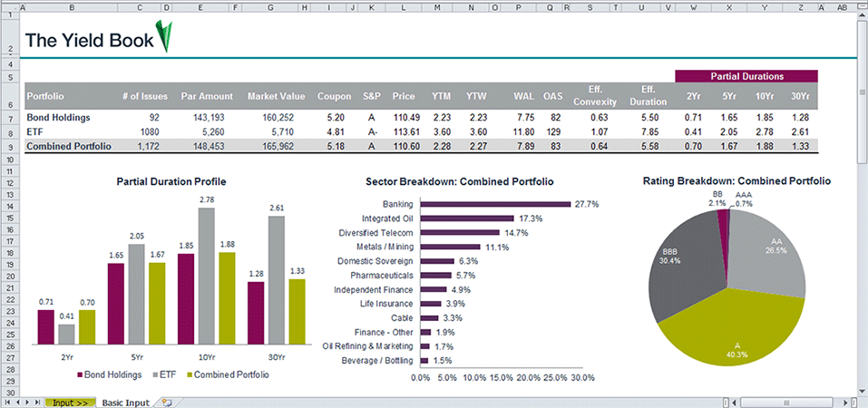Click the Oil Refining & Marketing sector label

pyautogui.click(x=368, y=346)
